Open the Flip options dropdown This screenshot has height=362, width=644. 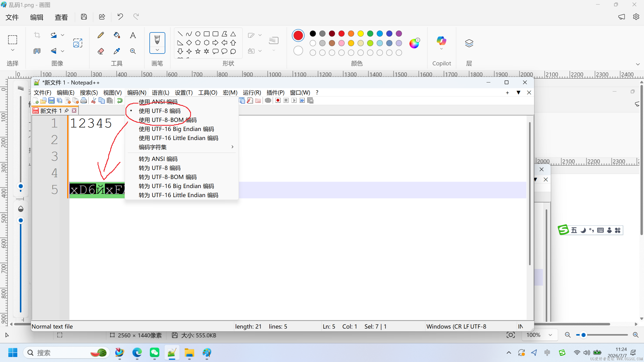point(63,51)
